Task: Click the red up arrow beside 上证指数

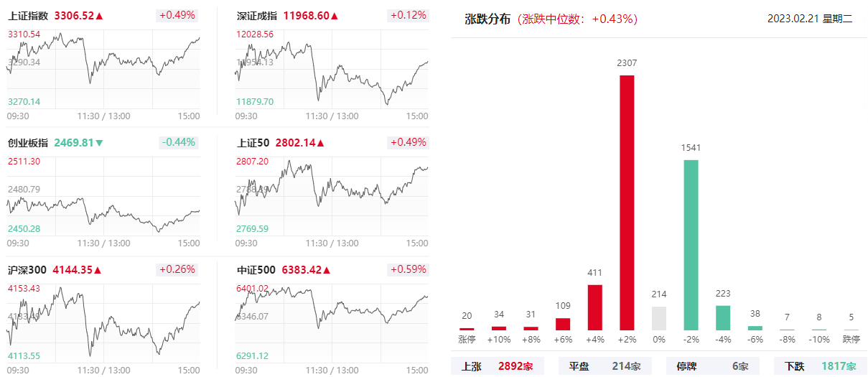Action: pyautogui.click(x=99, y=16)
